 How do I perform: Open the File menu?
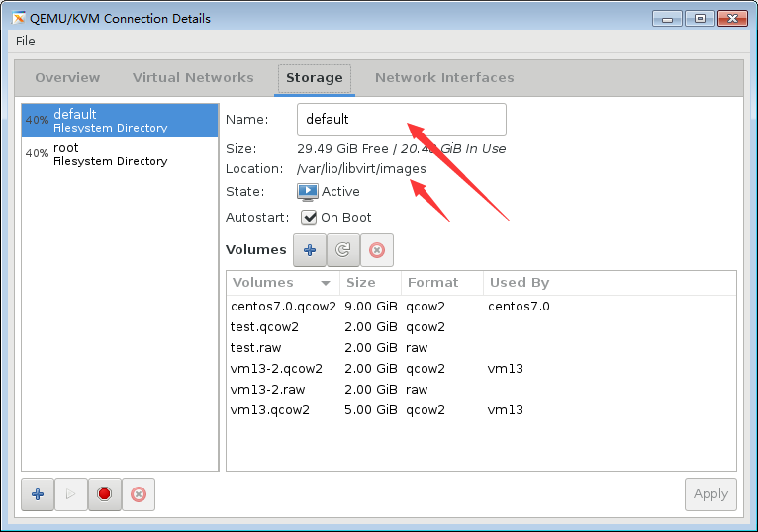pyautogui.click(x=25, y=42)
